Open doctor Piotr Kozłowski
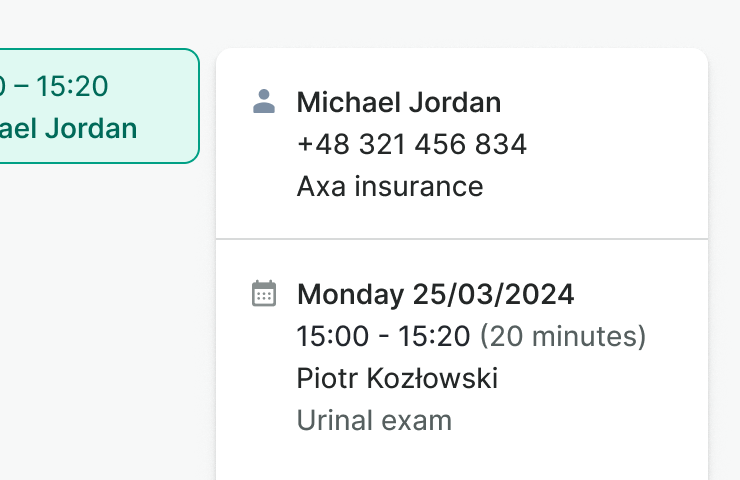The image size is (740, 480). [397, 378]
